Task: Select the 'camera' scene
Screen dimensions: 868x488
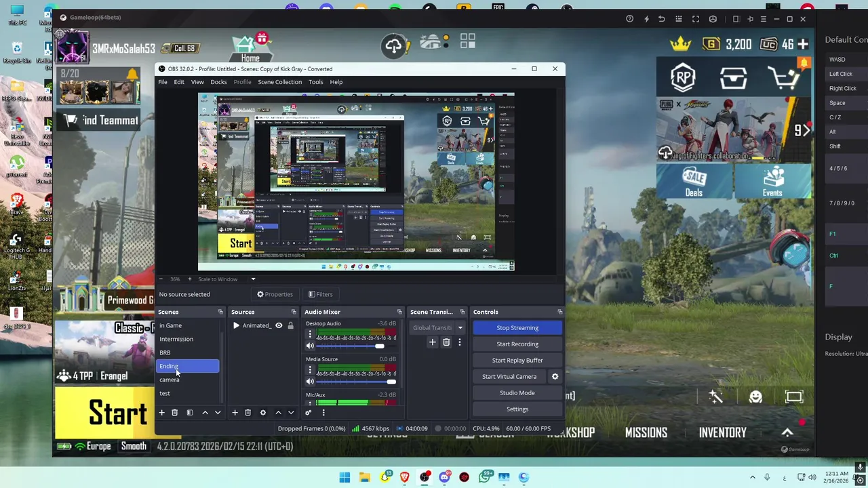Action: (188, 380)
